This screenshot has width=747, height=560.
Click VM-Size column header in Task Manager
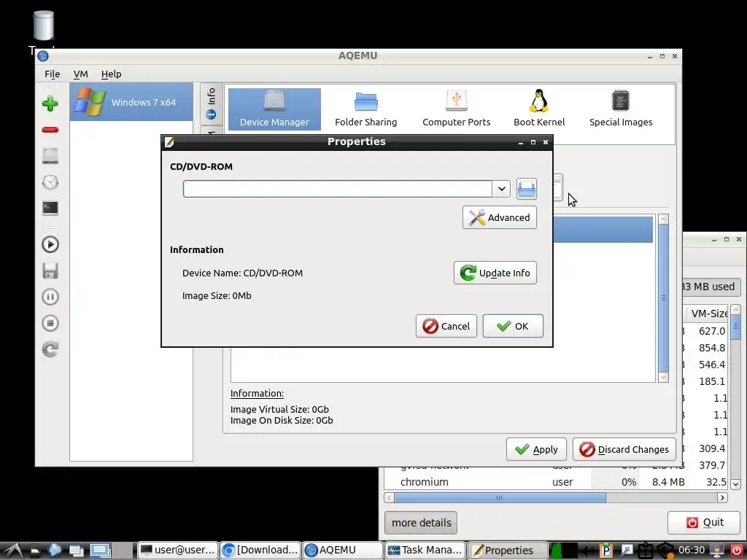(x=707, y=314)
